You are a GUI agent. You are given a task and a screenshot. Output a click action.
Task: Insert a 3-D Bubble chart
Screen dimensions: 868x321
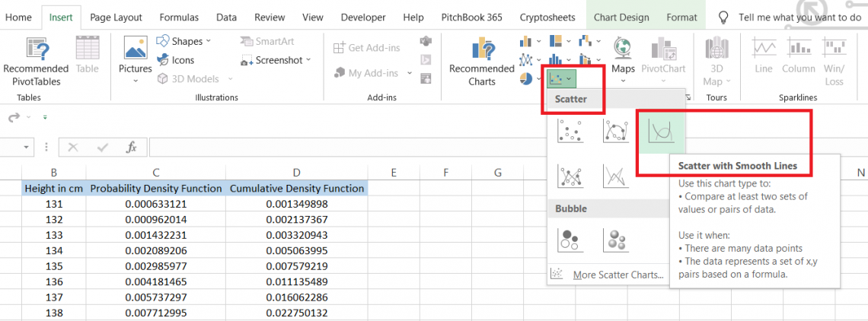pyautogui.click(x=615, y=240)
